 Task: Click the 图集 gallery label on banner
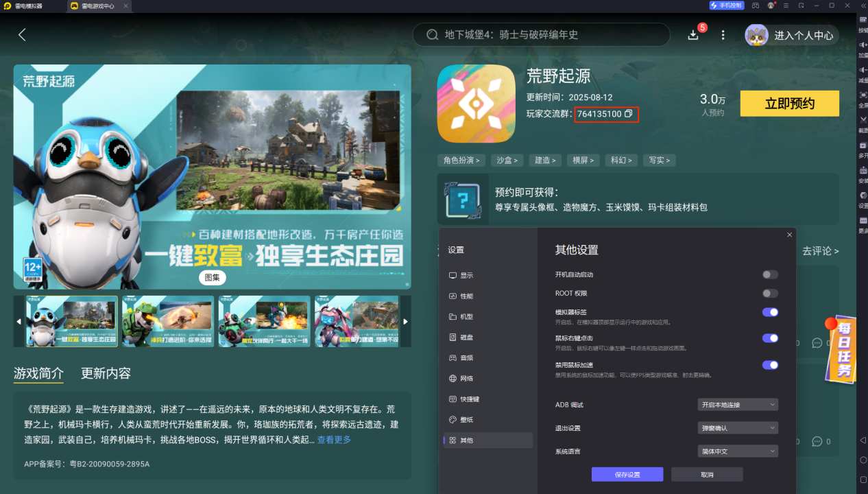coord(213,278)
